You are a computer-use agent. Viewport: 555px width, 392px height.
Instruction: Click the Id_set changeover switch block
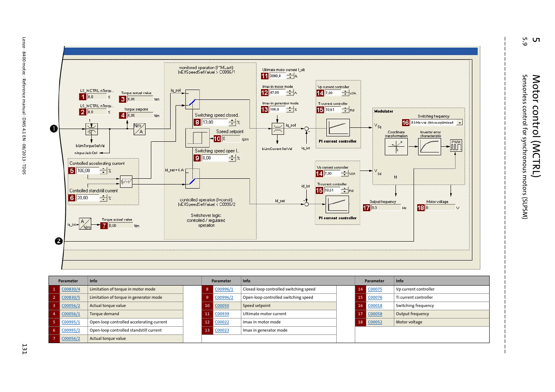192,178
